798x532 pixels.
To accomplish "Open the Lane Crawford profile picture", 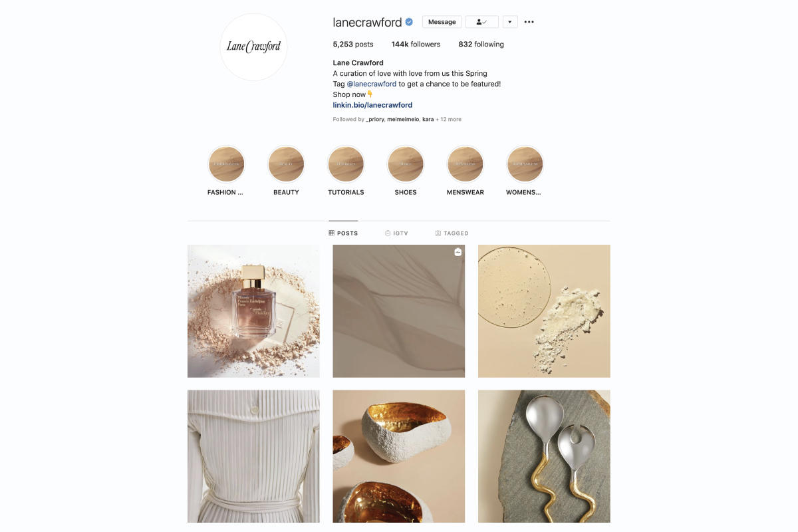I will (253, 47).
